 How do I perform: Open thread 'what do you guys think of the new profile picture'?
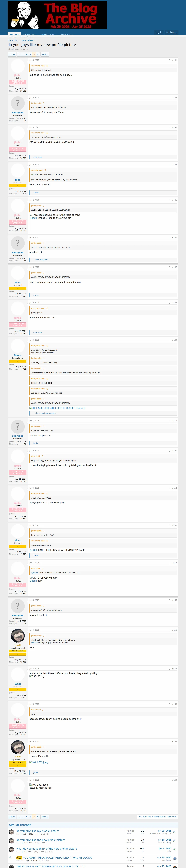[x=47, y=849]
